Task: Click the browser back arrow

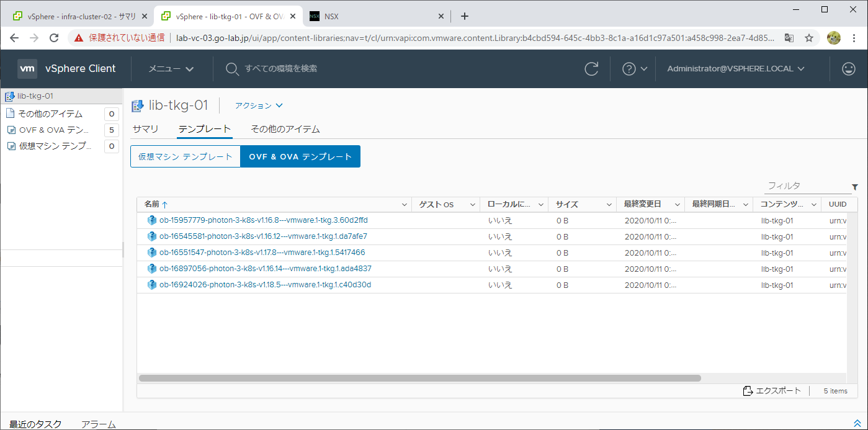Action: (x=14, y=38)
